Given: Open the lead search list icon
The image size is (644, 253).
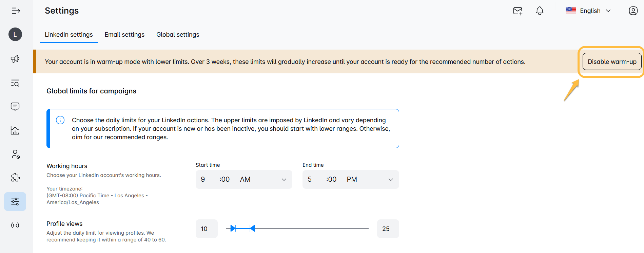Looking at the screenshot, I should tap(15, 83).
